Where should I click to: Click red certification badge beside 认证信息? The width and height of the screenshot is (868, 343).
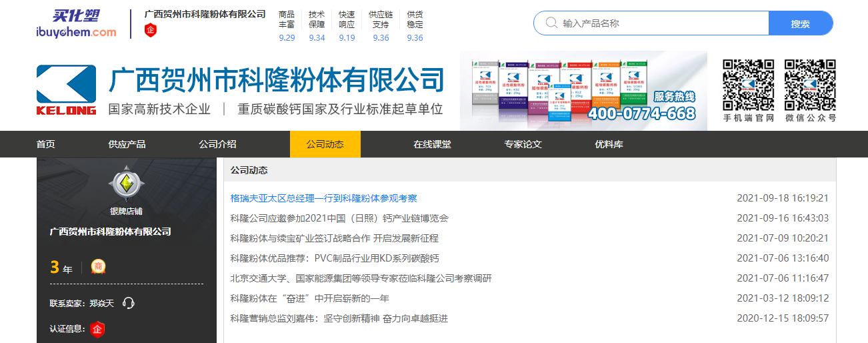point(98,329)
